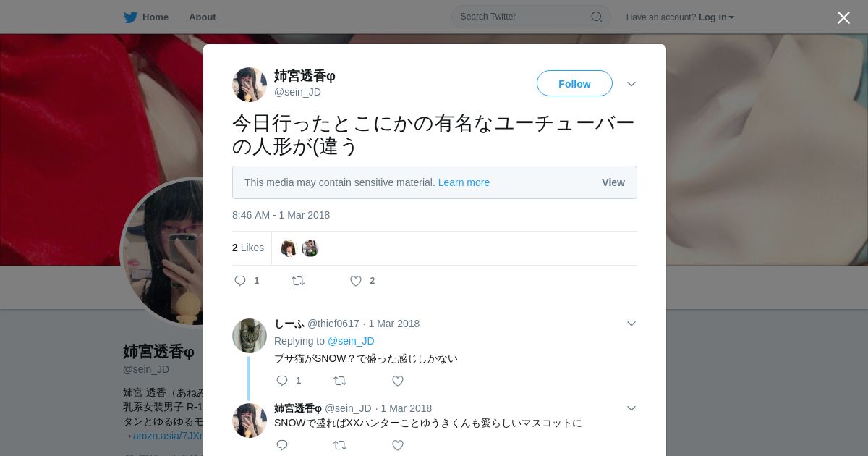Click the Twitter bird logo icon
Image resolution: width=868 pixels, height=456 pixels.
click(130, 17)
